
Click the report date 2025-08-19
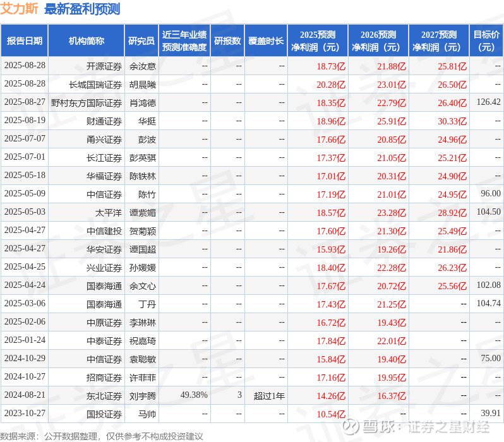click(25, 120)
